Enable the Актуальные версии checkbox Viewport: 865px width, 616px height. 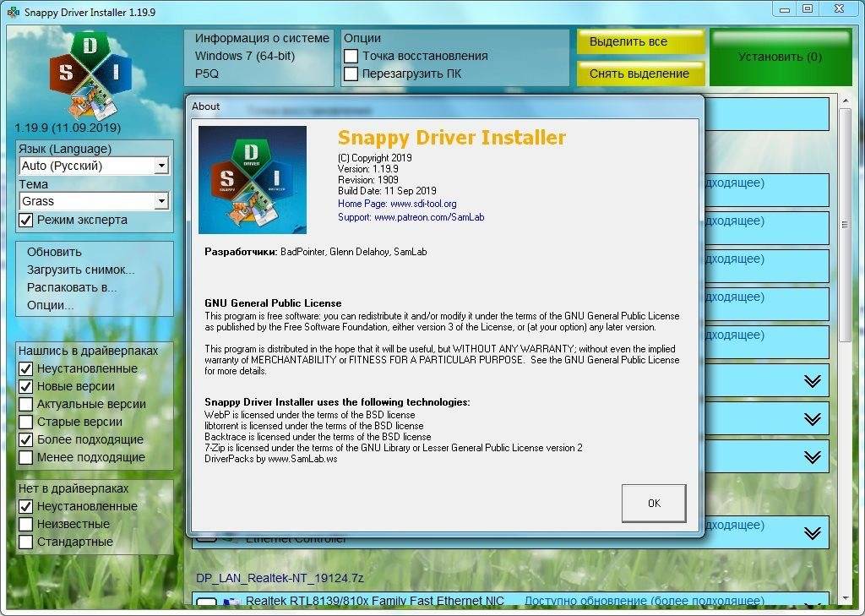click(x=26, y=404)
